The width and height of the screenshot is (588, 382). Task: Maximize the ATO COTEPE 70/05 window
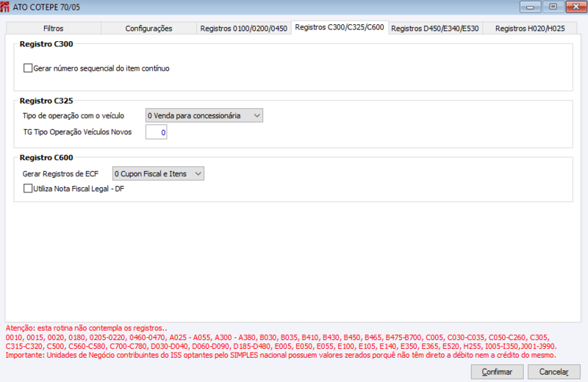(x=553, y=7)
